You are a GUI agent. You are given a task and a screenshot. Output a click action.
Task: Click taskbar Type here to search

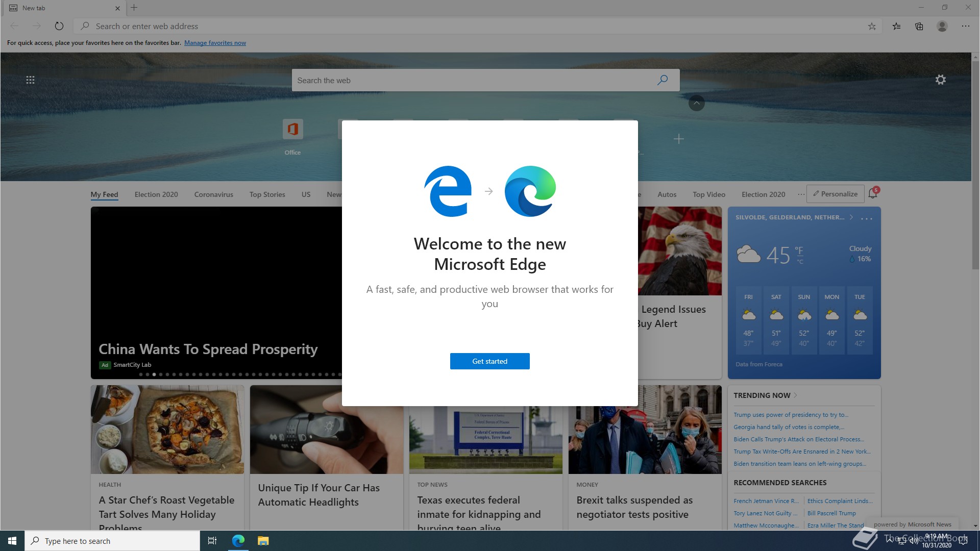click(112, 541)
